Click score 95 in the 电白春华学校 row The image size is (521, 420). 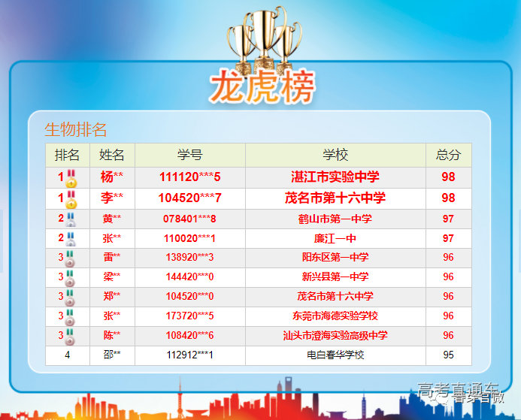pos(448,355)
